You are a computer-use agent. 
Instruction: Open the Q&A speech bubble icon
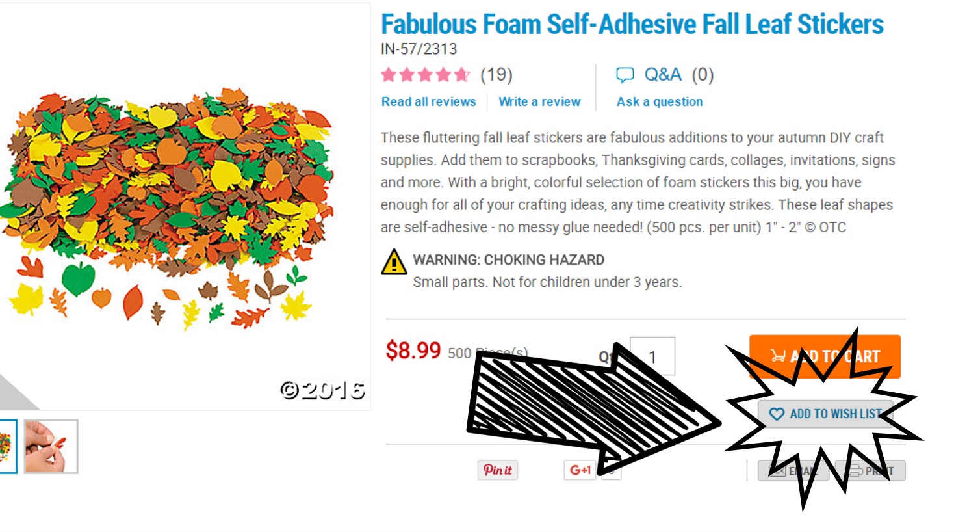point(625,74)
